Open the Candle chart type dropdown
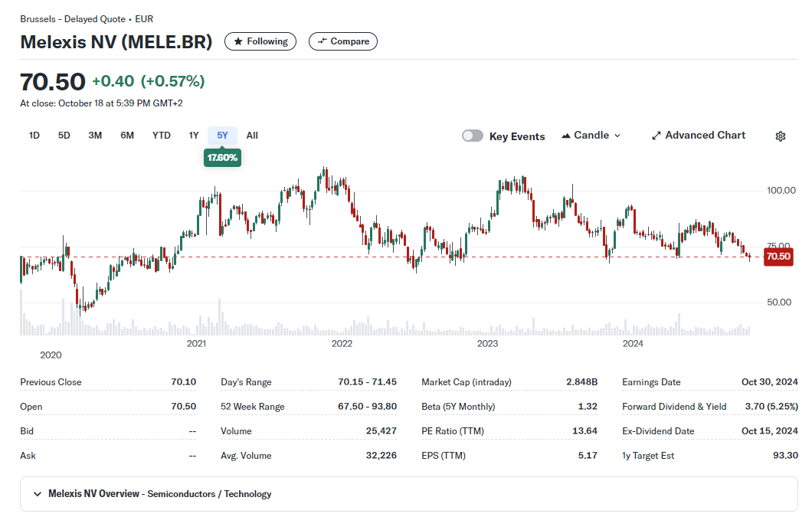 (x=591, y=136)
